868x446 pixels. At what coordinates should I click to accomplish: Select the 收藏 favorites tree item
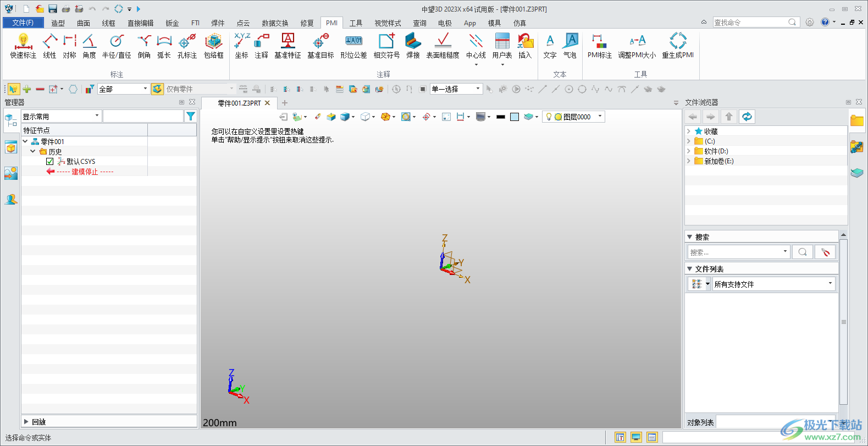pyautogui.click(x=711, y=131)
